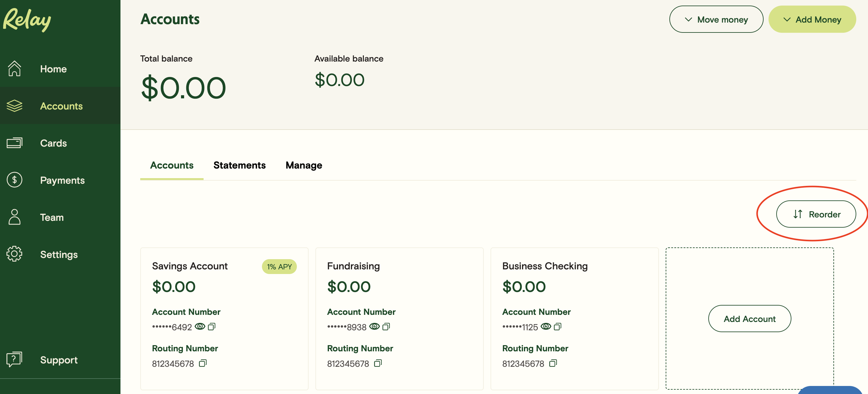Expand the Move money dropdown

(x=716, y=19)
